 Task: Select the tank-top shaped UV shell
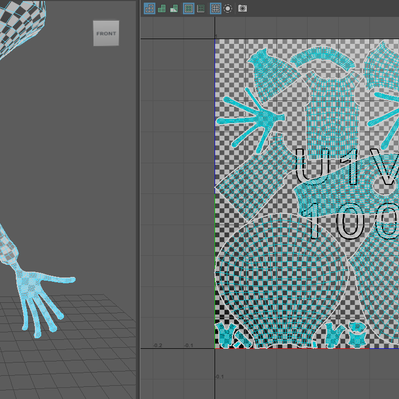[333, 113]
